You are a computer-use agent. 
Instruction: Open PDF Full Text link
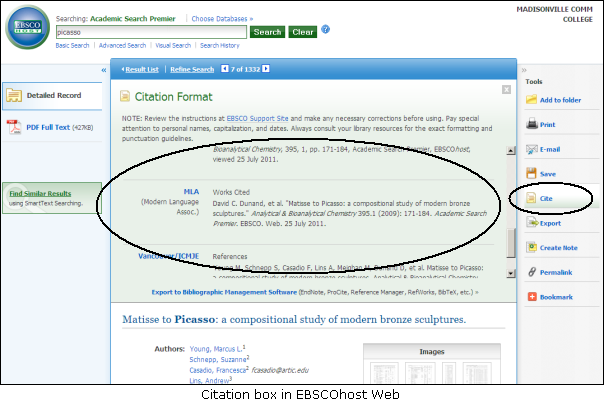pos(48,127)
